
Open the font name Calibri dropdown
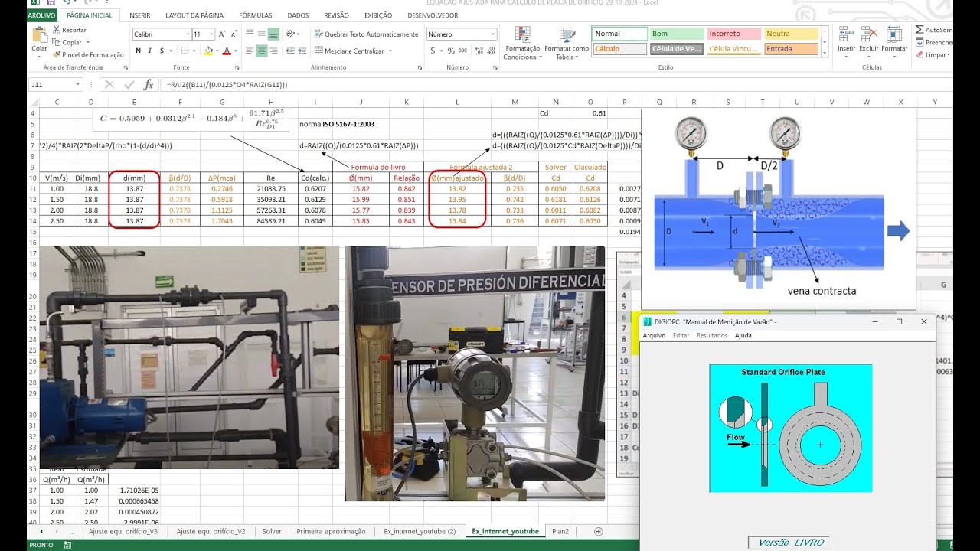click(x=188, y=34)
